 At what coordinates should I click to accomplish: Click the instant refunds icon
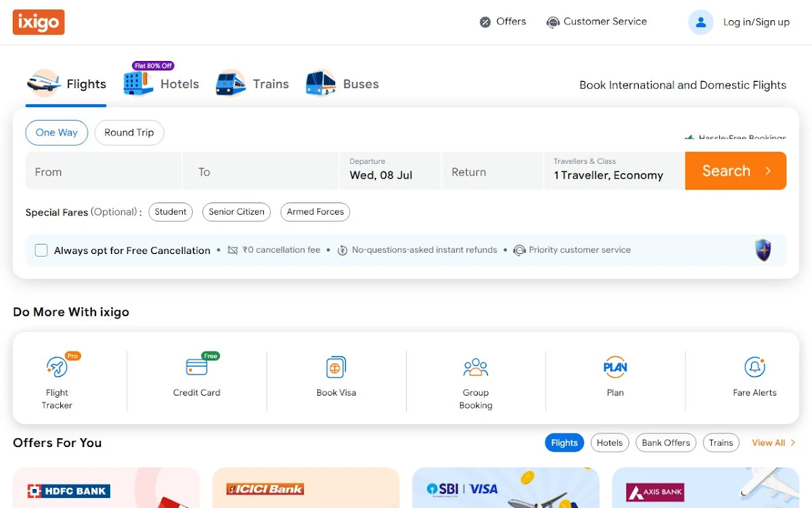(x=342, y=250)
